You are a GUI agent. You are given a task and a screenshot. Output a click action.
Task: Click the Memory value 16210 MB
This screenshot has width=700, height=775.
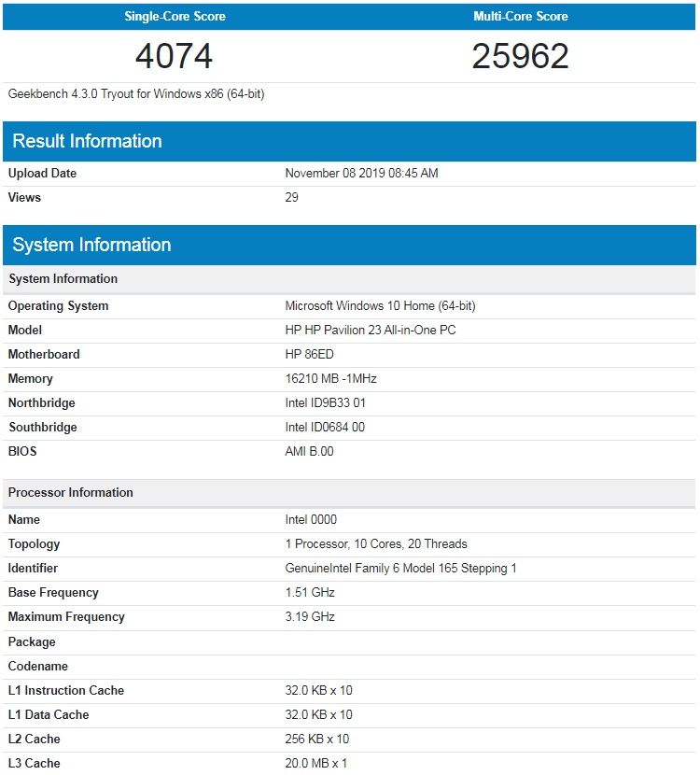click(330, 378)
